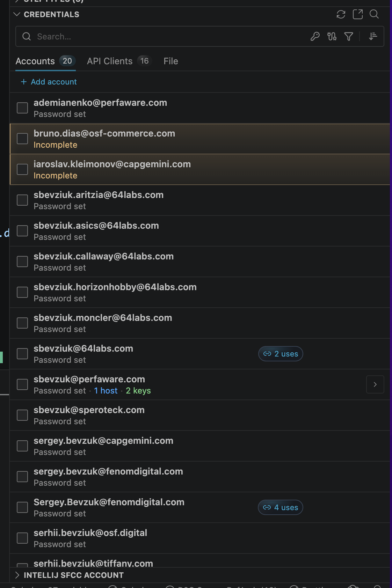
Task: Select sbevziuk.callaway@64labs.com account name
Action: pyautogui.click(x=104, y=256)
